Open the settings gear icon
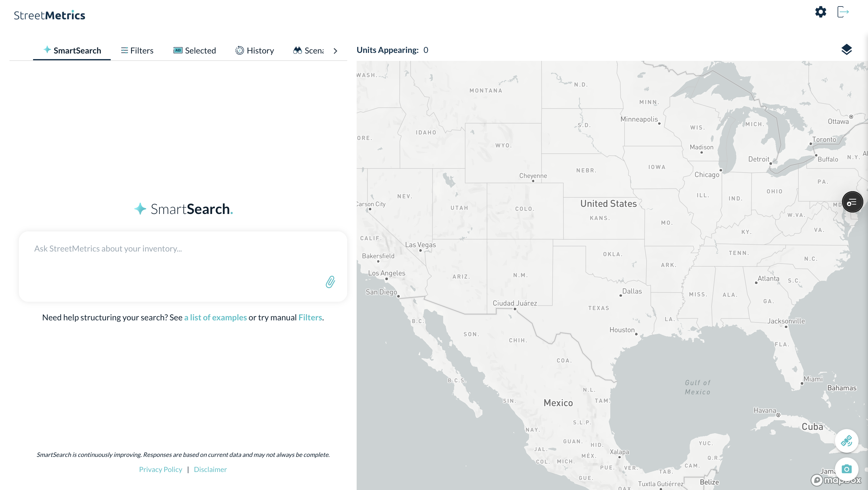Viewport: 868px width, 490px height. tap(820, 12)
